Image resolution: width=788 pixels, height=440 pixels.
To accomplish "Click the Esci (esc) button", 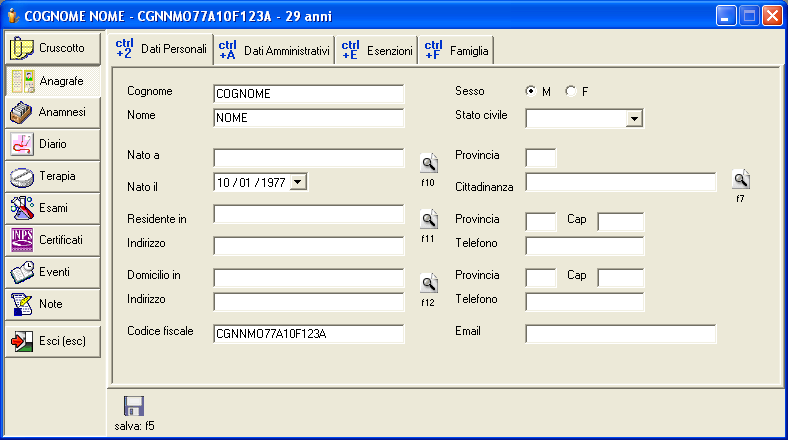I will 53,341.
